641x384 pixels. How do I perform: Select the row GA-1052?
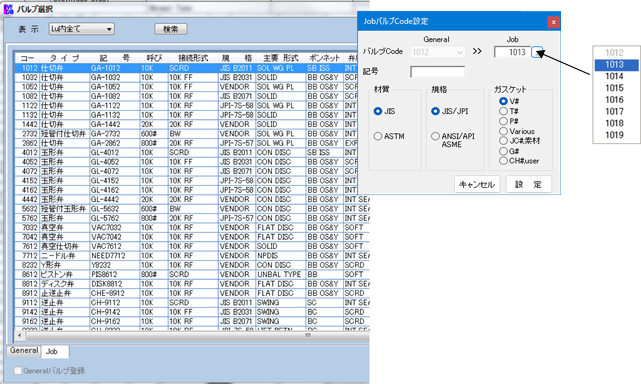coord(192,87)
